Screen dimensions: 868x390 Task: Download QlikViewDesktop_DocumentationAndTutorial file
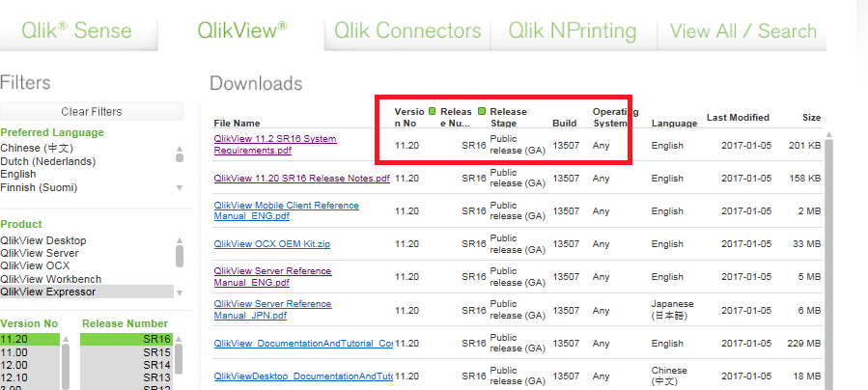[303, 376]
